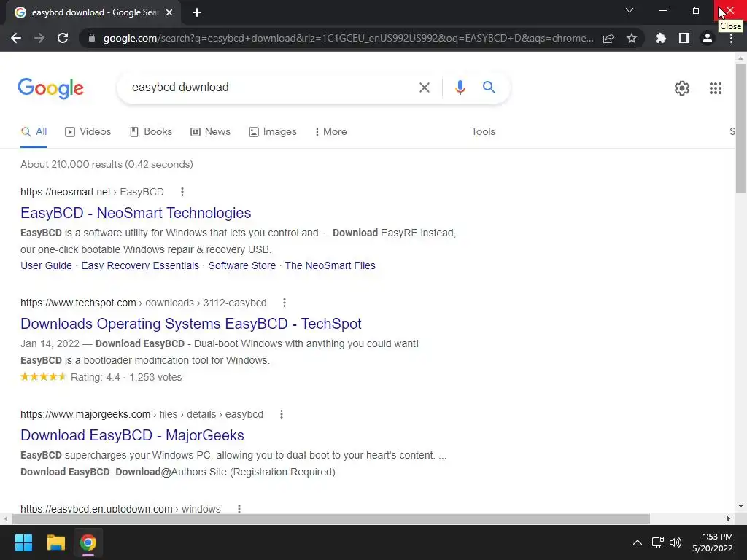
Task: Open a new tab
Action: coord(197,12)
